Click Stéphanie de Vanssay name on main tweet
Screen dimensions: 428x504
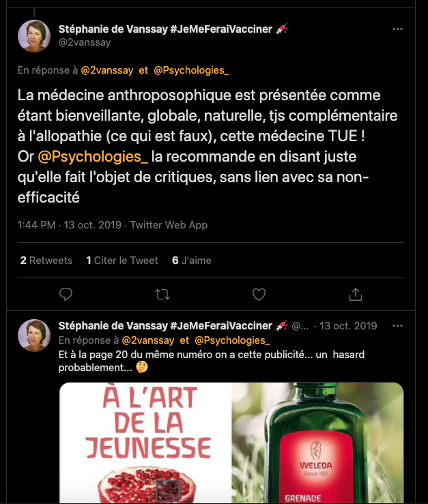click(x=165, y=29)
